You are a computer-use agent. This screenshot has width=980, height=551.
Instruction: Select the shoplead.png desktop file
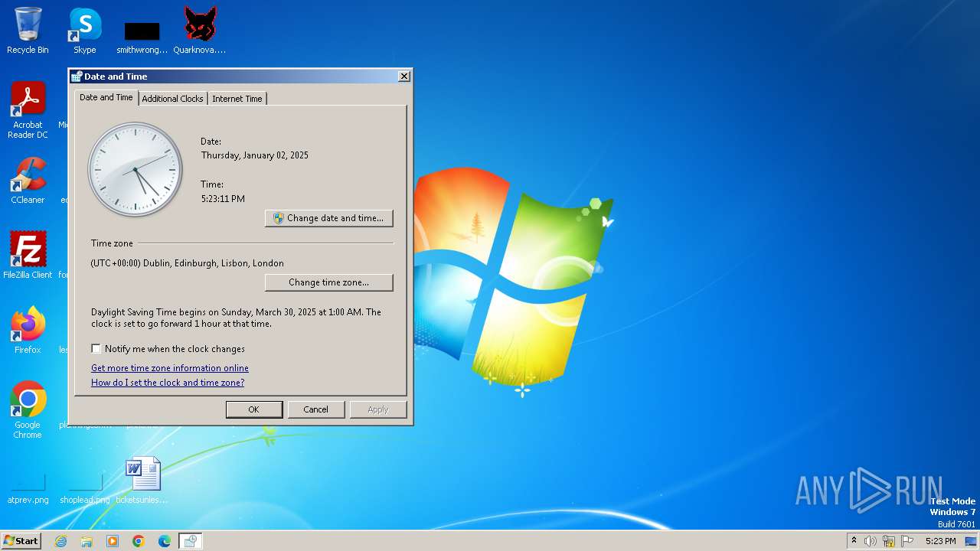85,488
